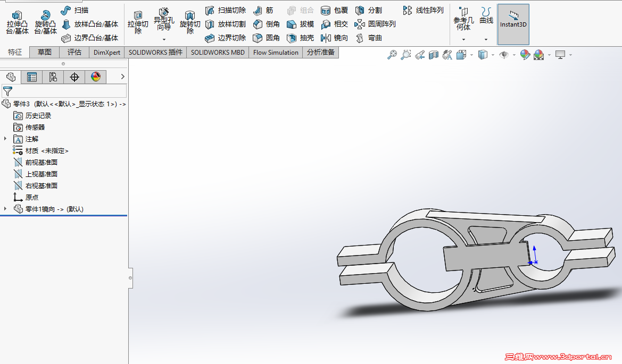The width and height of the screenshot is (622, 364).
Task: Click the Zoom to Fit magnifier icon
Action: click(x=392, y=55)
